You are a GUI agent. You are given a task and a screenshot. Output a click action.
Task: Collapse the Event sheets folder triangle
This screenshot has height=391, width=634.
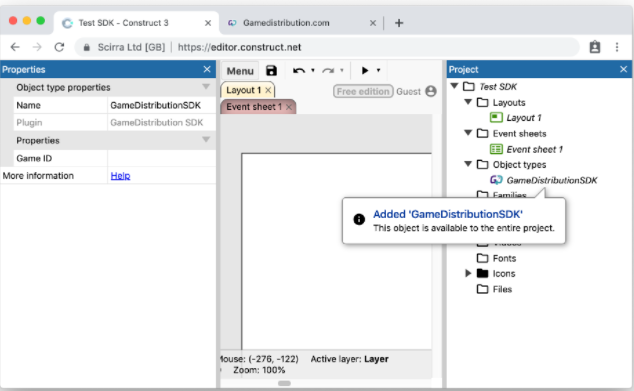tap(468, 133)
